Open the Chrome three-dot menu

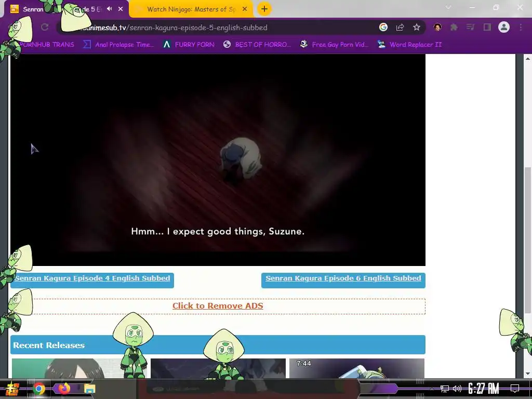(521, 27)
